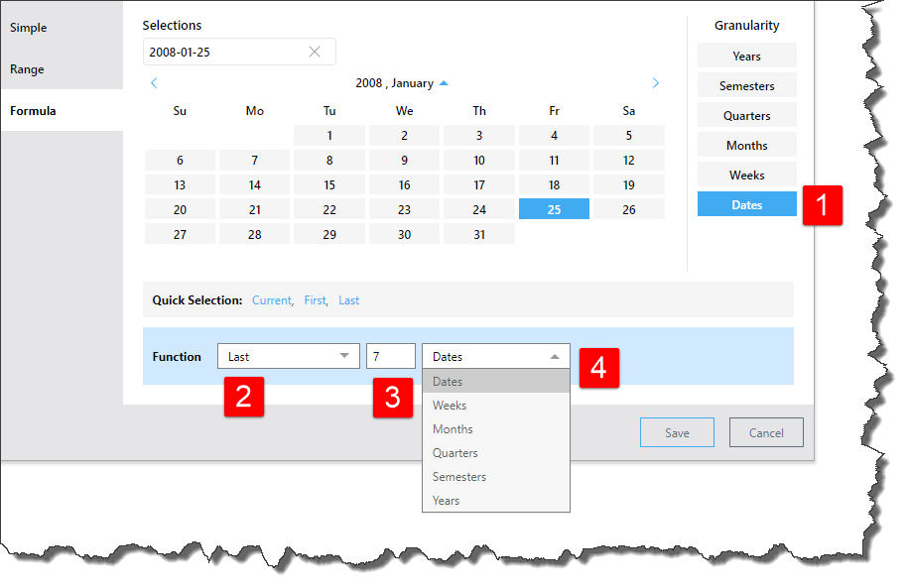Select January 20 on the calendar

180,209
